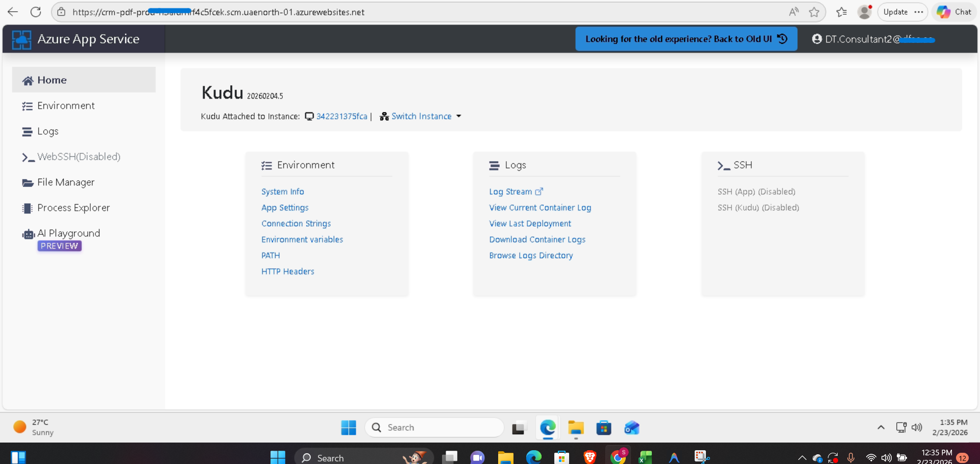The height and width of the screenshot is (464, 980).
Task: Open Microsoft Store on the inner taskbar
Action: click(x=604, y=428)
